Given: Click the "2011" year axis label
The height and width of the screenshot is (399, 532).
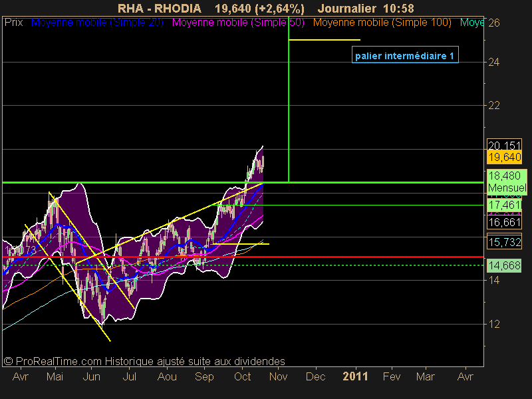Looking at the screenshot, I should pos(356,376).
